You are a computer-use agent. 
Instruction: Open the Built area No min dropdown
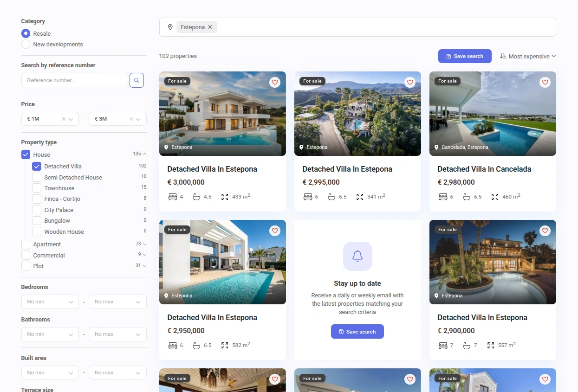(x=50, y=373)
